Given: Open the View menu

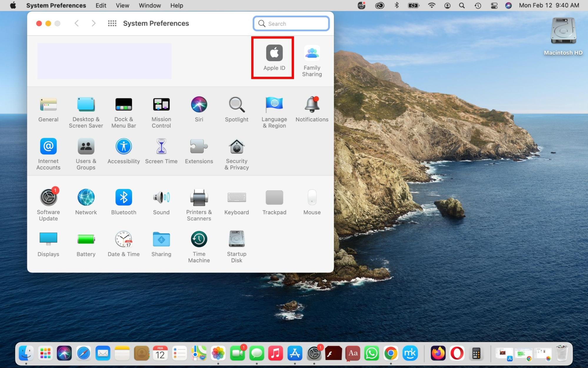Looking at the screenshot, I should tap(122, 5).
